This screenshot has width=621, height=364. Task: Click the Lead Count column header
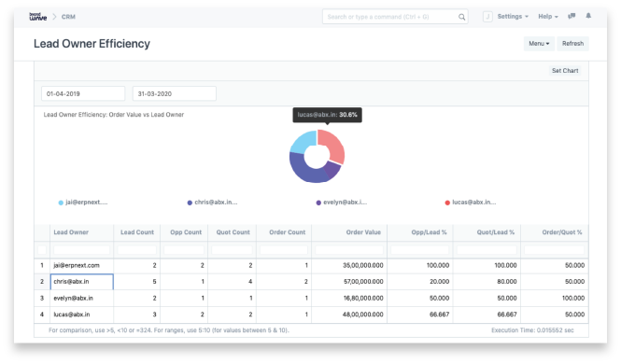(137, 232)
